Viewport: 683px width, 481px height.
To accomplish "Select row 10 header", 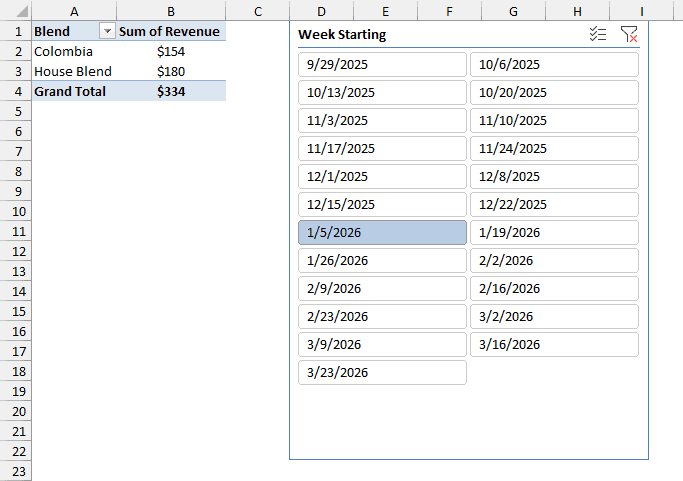I will [16, 212].
